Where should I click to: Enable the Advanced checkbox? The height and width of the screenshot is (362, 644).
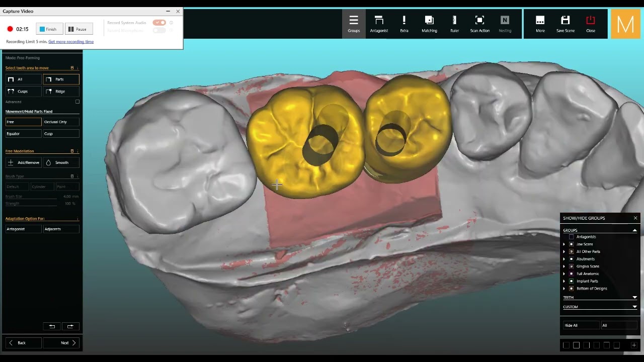point(77,102)
